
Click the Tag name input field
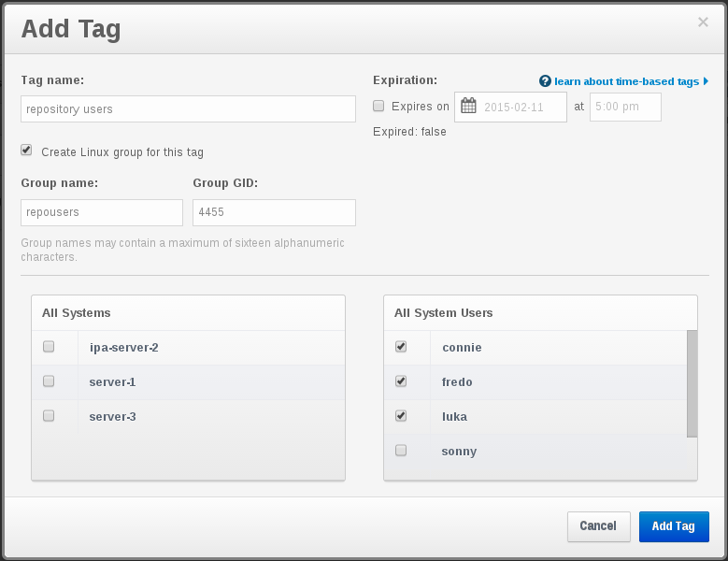[188, 109]
